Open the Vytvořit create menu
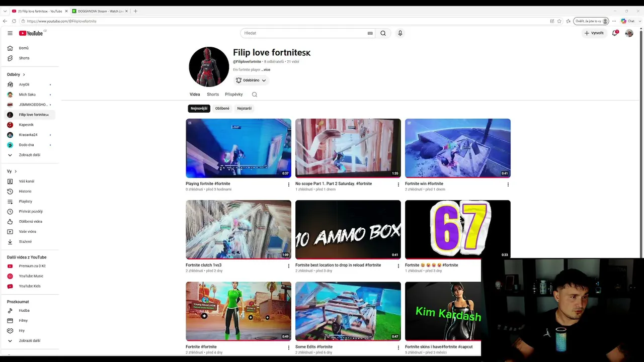Screen dimensions: 644x362 pos(594,33)
